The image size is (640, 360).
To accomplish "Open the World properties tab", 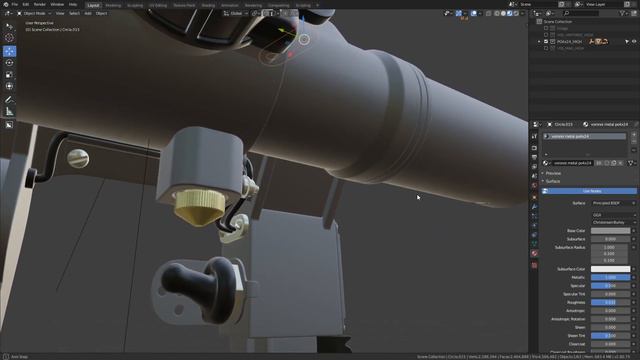I will click(534, 185).
